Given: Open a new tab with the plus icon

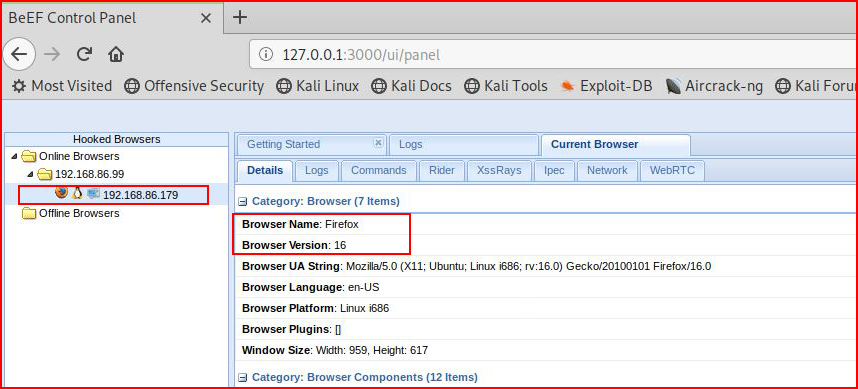Looking at the screenshot, I should (240, 18).
